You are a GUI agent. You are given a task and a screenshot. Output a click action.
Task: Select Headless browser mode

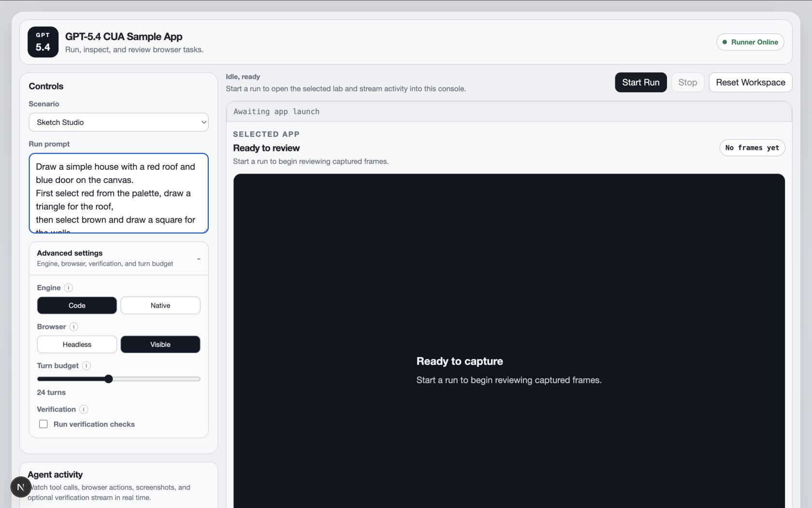click(77, 344)
